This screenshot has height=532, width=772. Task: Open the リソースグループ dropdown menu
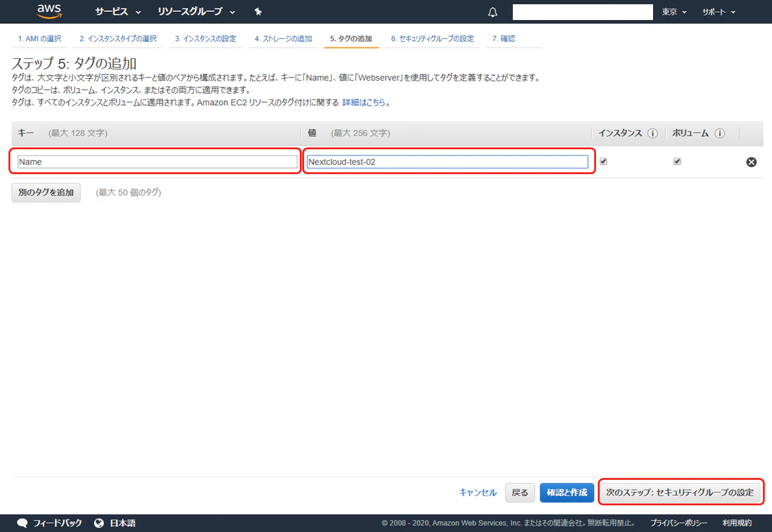[x=197, y=12]
